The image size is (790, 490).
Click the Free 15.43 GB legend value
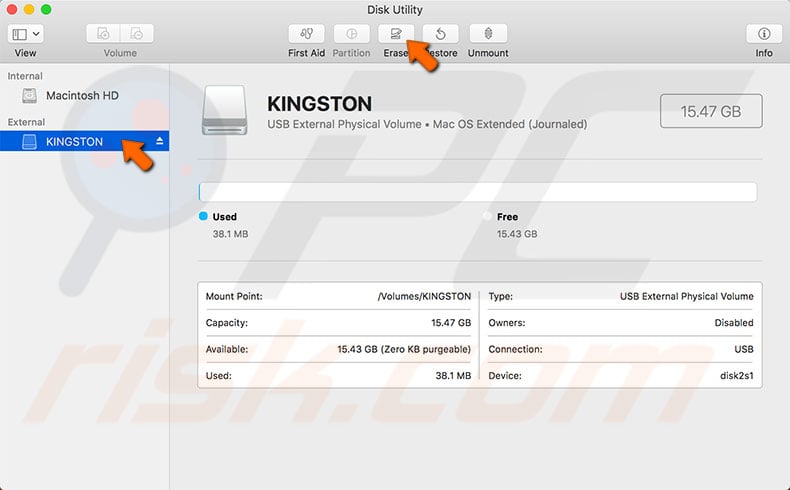pos(517,234)
